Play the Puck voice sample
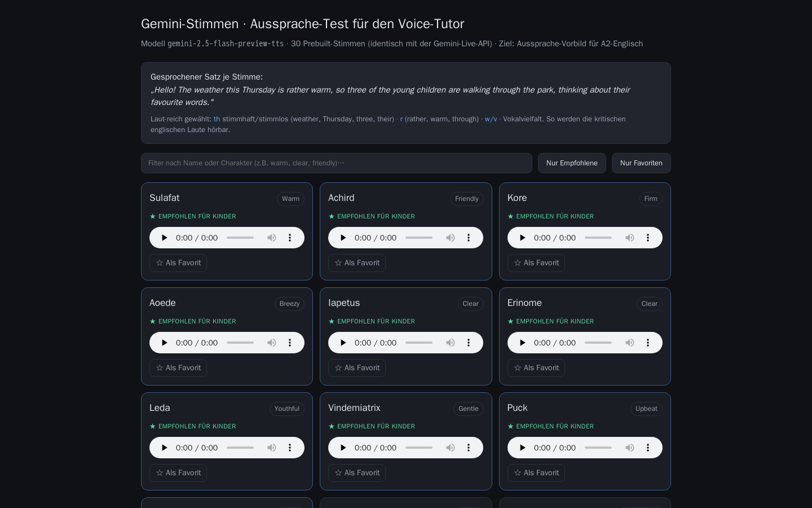Screen dimensions: 812x508 point(522,448)
